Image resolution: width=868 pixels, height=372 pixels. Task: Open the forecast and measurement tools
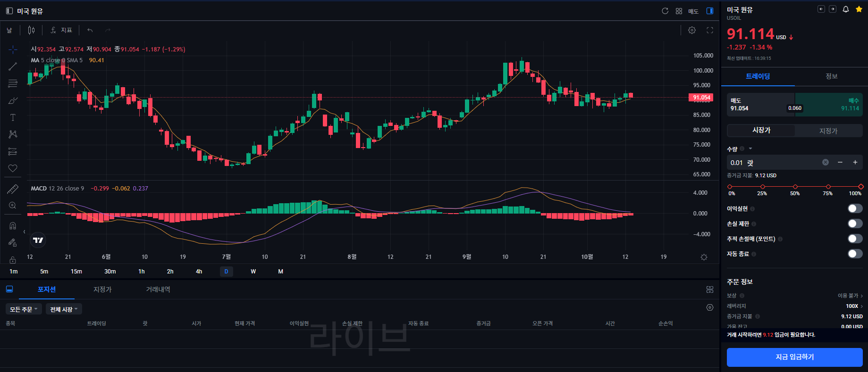click(13, 151)
